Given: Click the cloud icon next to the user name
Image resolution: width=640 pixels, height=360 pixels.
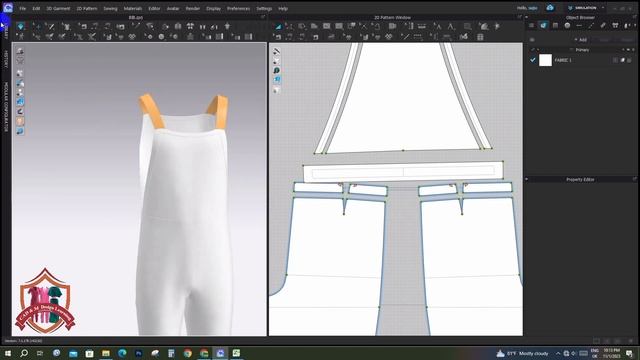Looking at the screenshot, I should coord(550,8).
